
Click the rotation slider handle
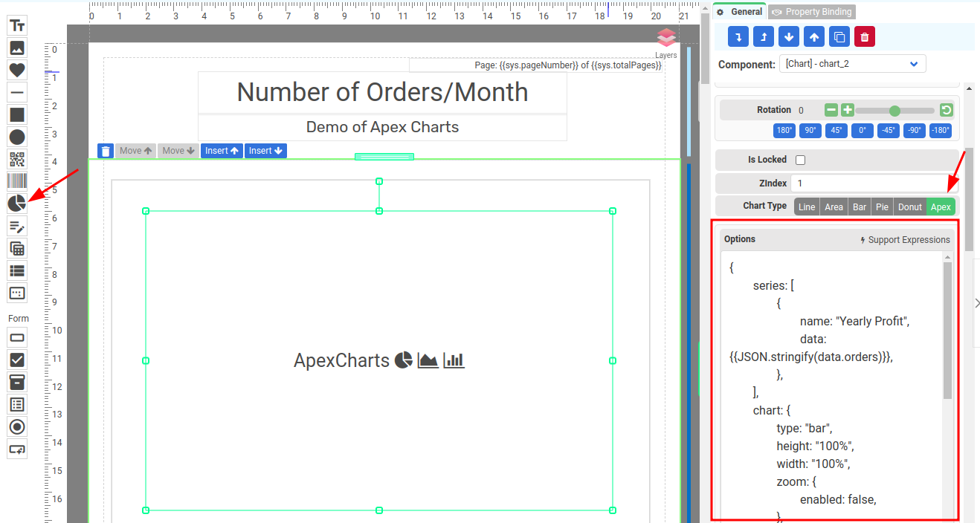point(894,111)
